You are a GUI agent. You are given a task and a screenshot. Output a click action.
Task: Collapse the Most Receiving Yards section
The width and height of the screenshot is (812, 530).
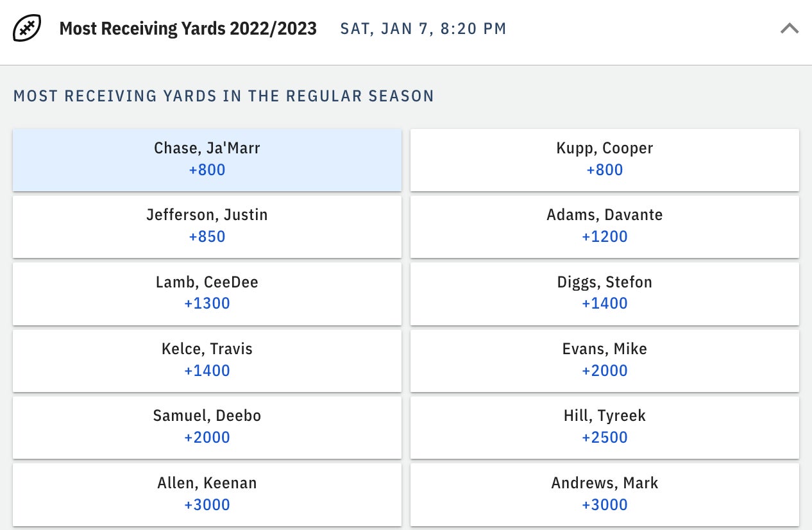[789, 29]
